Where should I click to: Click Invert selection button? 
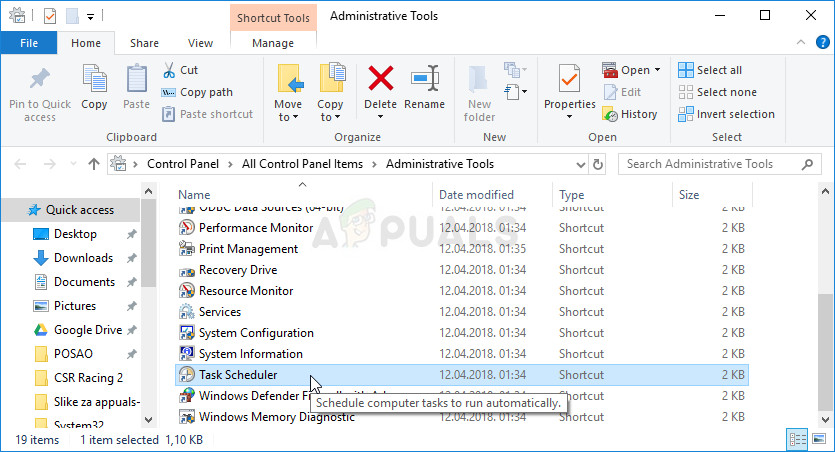click(726, 114)
